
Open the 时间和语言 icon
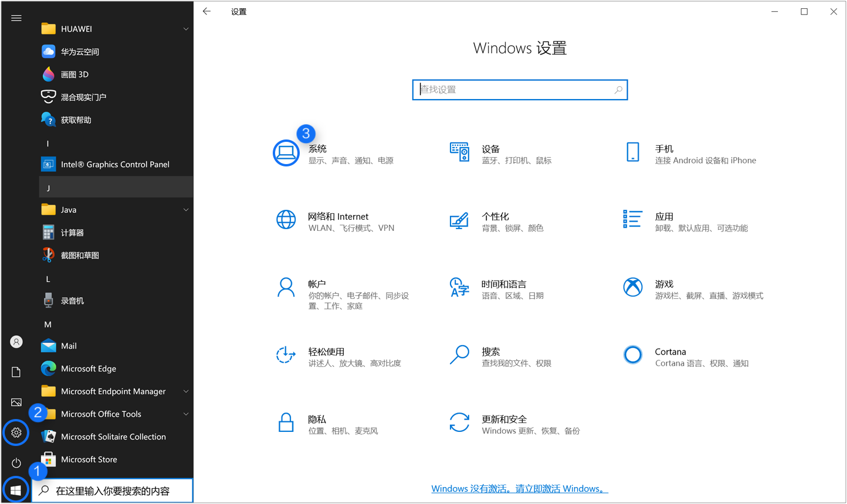pos(459,288)
